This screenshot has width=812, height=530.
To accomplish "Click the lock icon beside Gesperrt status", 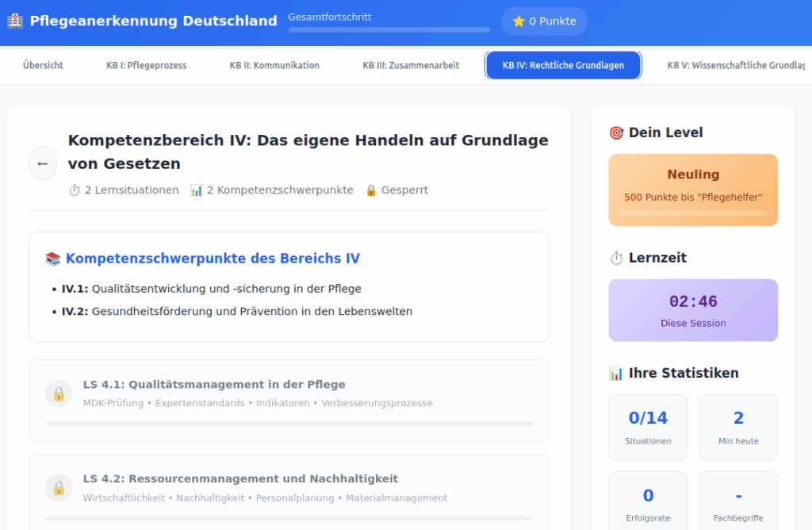I will 371,190.
